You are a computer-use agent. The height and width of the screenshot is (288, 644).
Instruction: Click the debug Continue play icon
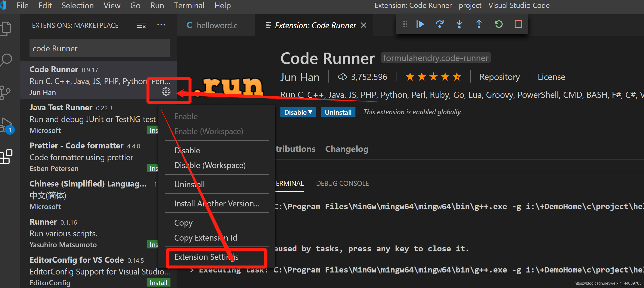[420, 24]
